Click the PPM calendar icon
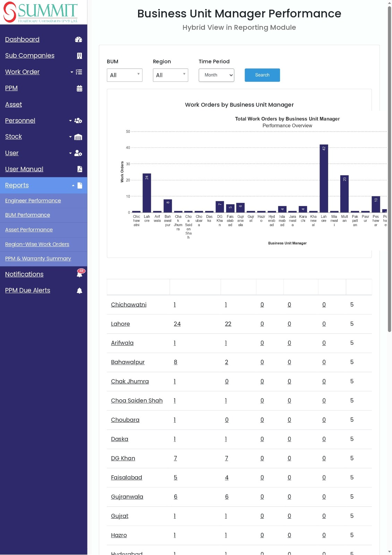This screenshot has height=555, width=392. (x=79, y=88)
